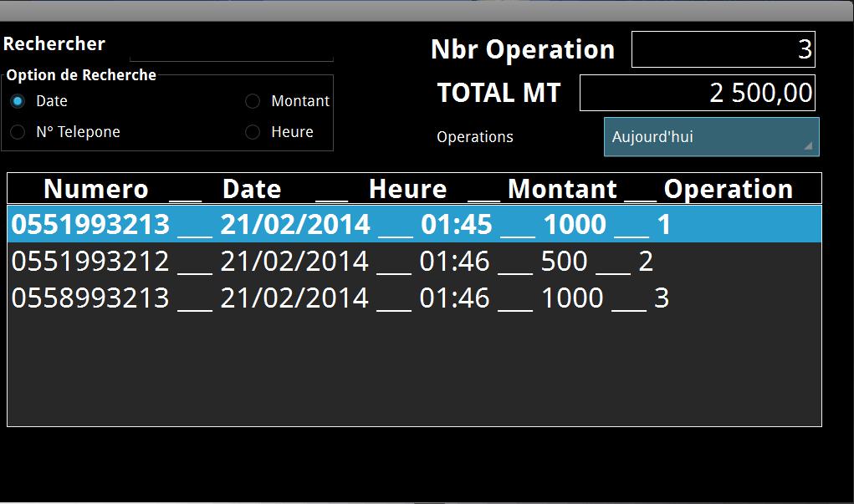The width and height of the screenshot is (854, 504).
Task: Click the TOTAL MT label
Action: coord(499,93)
